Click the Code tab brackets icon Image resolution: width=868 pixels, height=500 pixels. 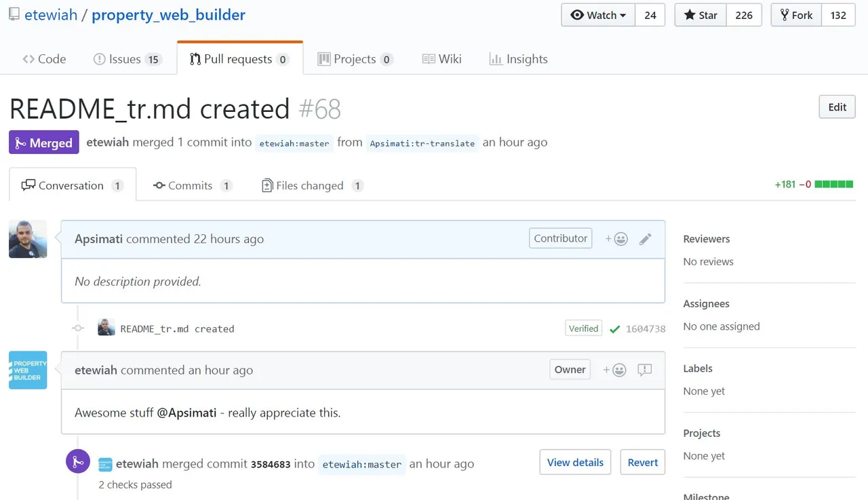(28, 59)
